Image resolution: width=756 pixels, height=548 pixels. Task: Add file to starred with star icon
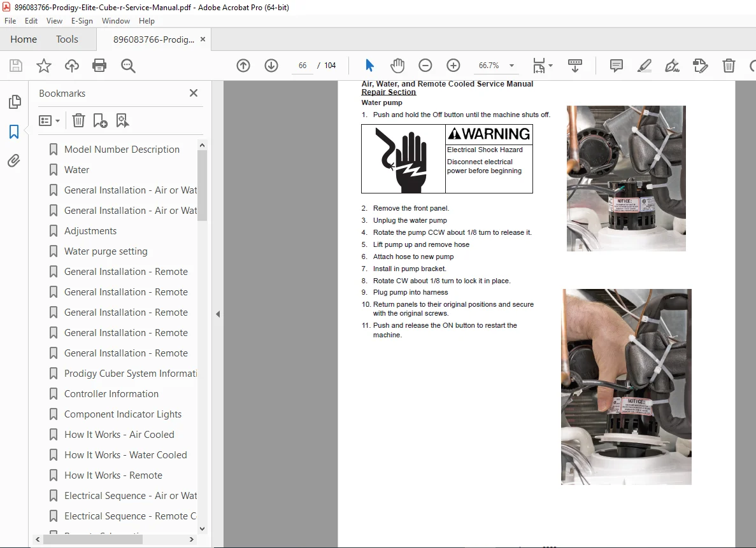pyautogui.click(x=44, y=66)
